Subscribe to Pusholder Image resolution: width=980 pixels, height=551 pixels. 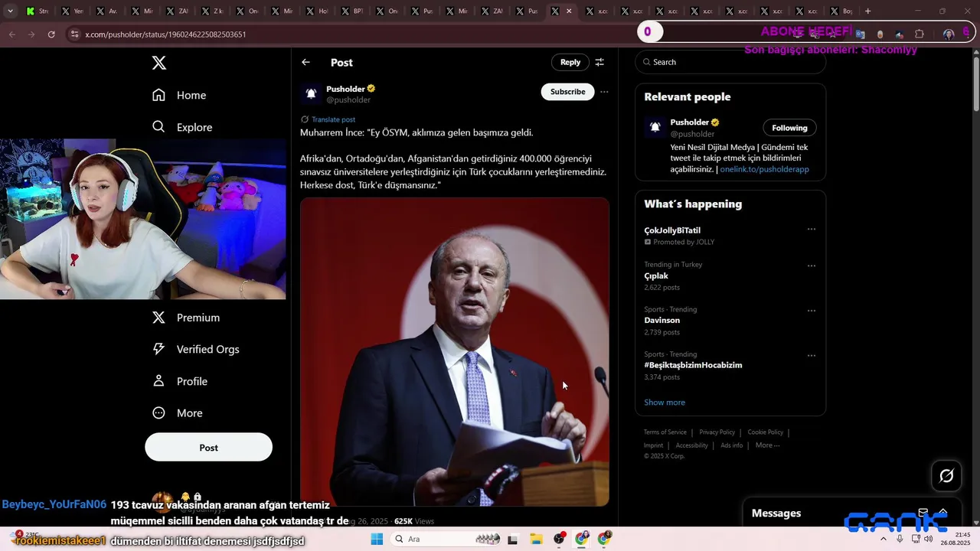tap(568, 92)
